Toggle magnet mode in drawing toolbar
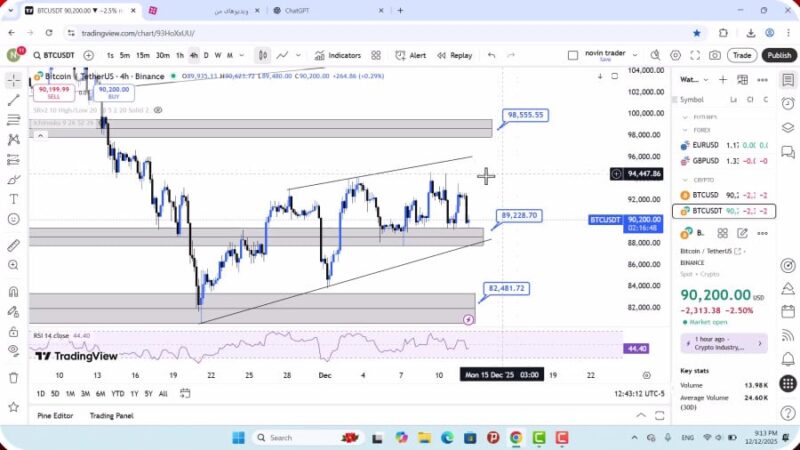The width and height of the screenshot is (800, 450). pyautogui.click(x=13, y=293)
